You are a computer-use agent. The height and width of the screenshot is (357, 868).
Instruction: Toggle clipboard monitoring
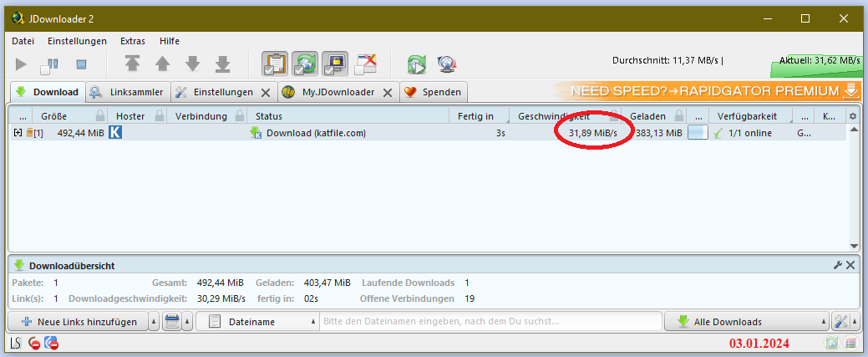(x=275, y=64)
